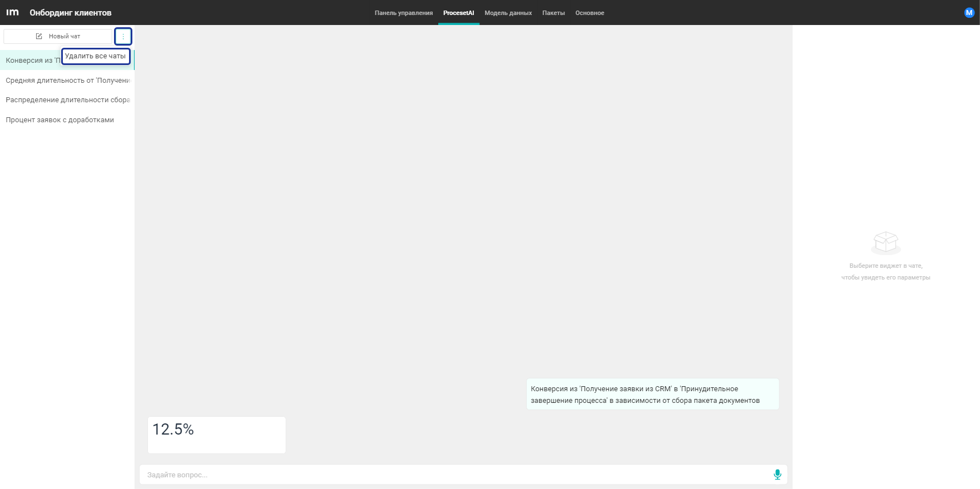Switch to the Основное tab
980x489 pixels.
[x=590, y=13]
